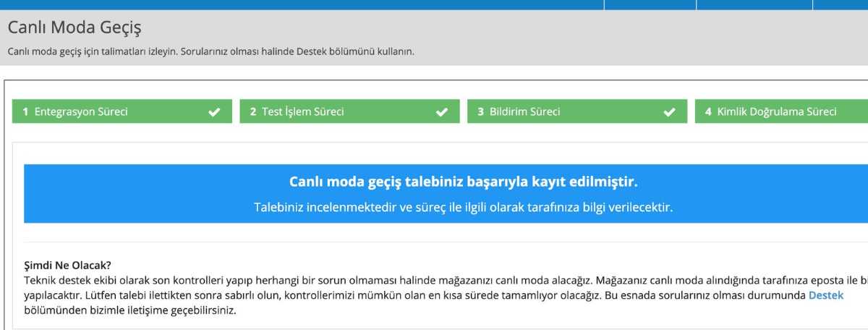Open the Entegrasyon Süreci step
This screenshot has width=868, height=330.
(81, 112)
